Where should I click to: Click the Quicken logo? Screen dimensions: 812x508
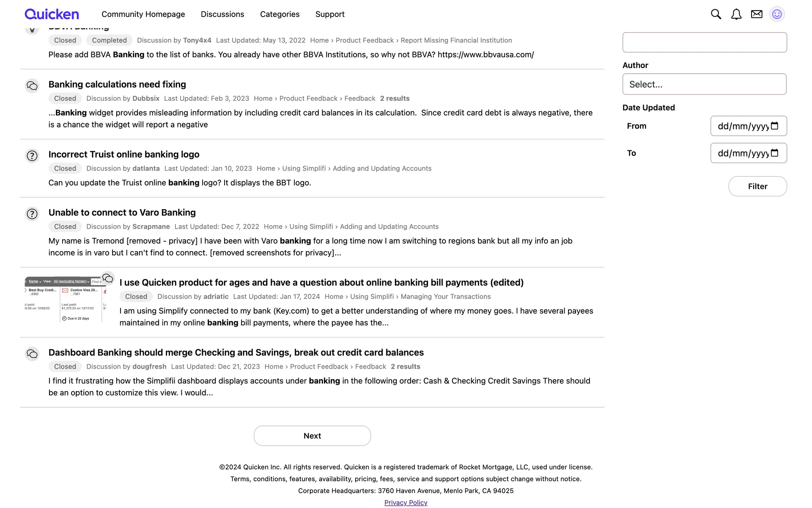(52, 14)
